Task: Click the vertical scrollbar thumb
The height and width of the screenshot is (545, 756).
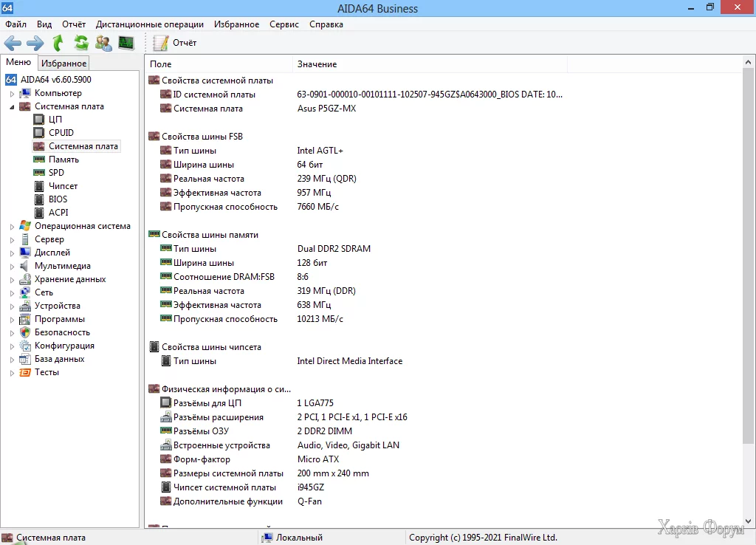Action: pos(749,256)
